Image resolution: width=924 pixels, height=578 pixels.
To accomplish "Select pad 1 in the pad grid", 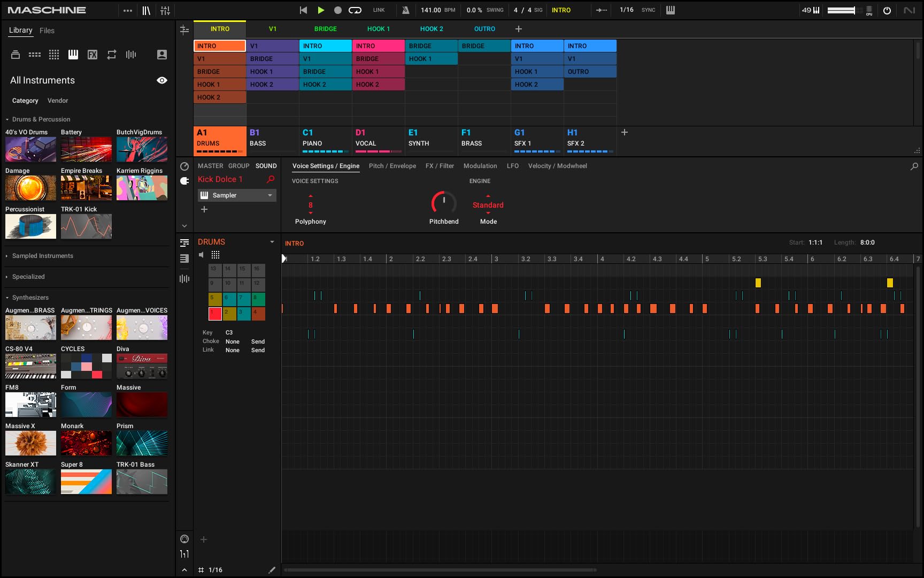I will coord(214,314).
